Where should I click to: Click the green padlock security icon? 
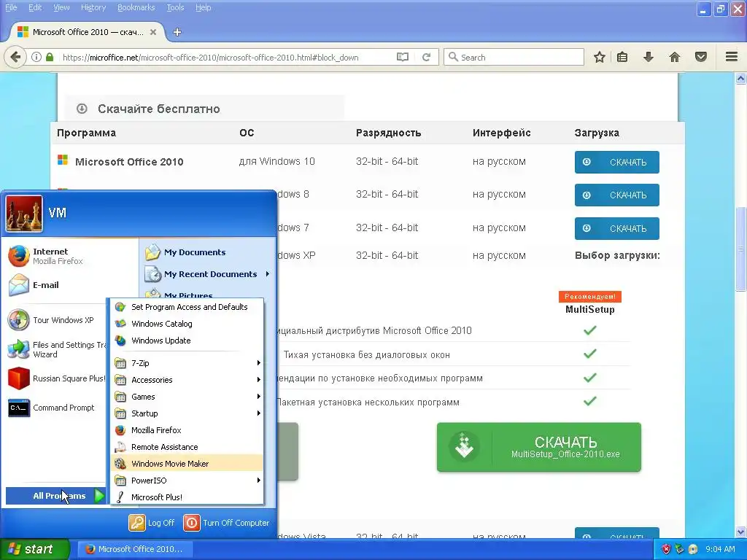[50, 57]
